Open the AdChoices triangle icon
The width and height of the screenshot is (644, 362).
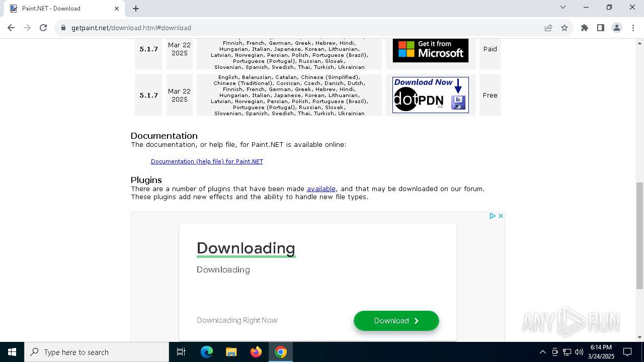(x=493, y=216)
